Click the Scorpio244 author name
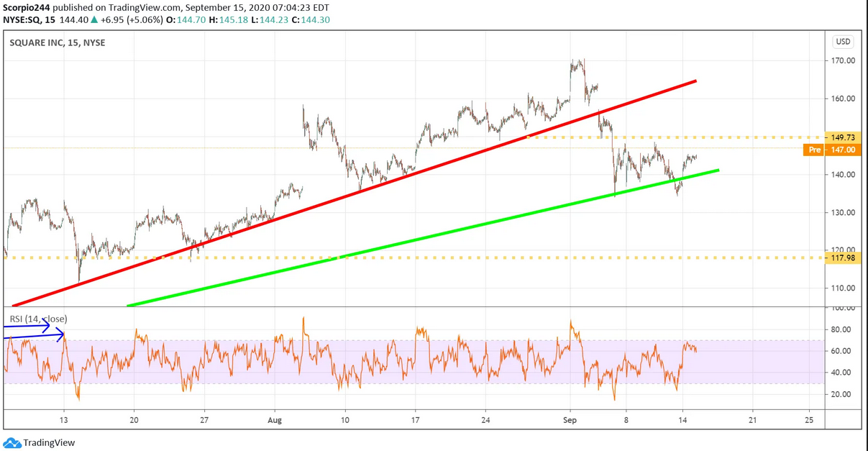 click(x=27, y=7)
